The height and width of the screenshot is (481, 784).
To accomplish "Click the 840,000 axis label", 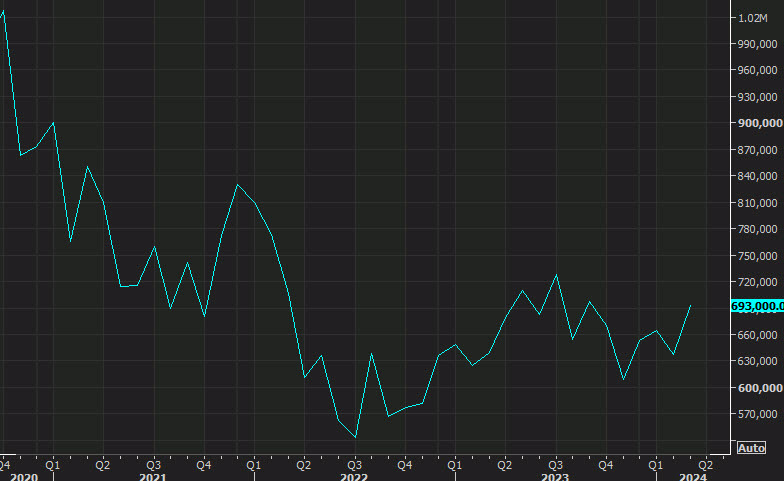I will coord(757,176).
